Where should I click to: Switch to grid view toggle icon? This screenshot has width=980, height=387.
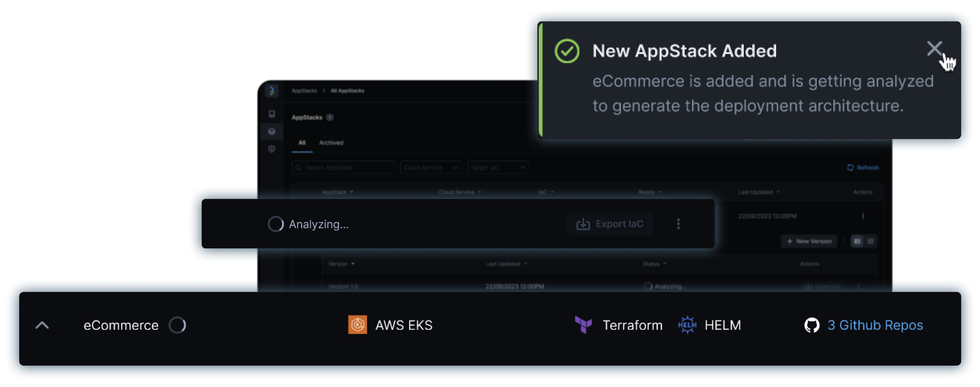click(870, 241)
